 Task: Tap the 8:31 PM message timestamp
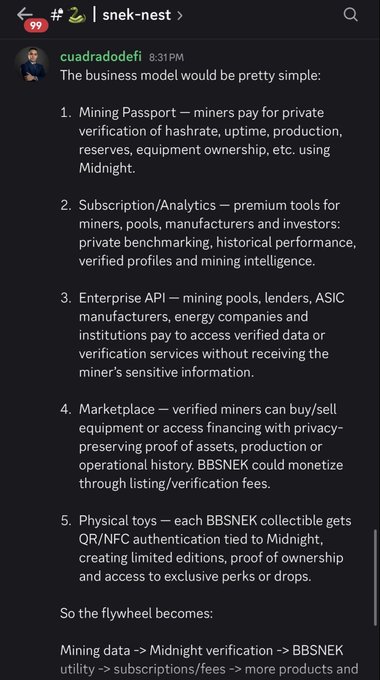[x=166, y=57]
